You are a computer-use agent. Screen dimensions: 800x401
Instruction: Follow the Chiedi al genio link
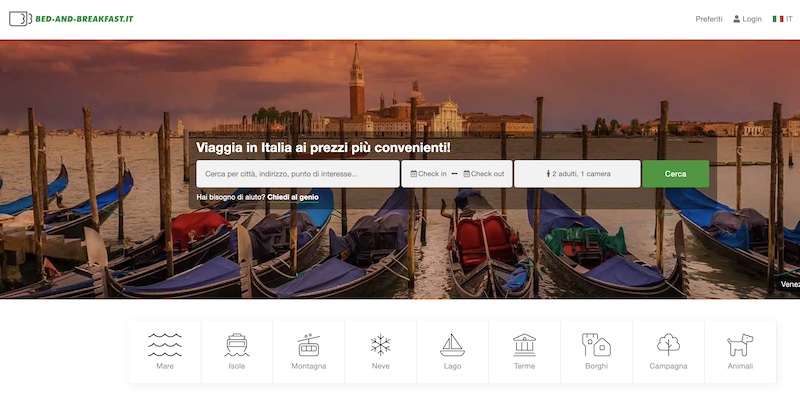click(293, 197)
